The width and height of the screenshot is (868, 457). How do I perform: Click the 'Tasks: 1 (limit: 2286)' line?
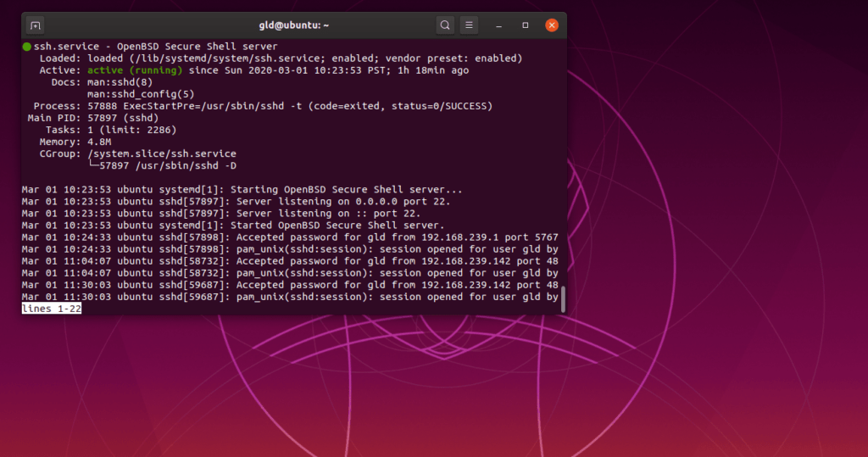[x=111, y=131]
